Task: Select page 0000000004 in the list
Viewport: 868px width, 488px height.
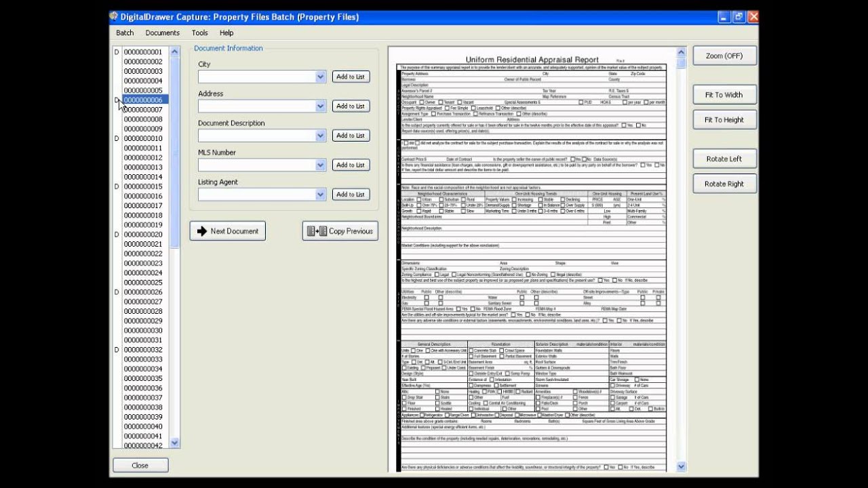Action: coord(143,81)
